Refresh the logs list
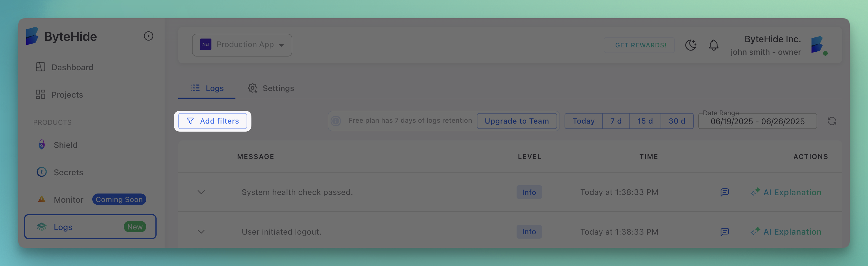Screen dimensions: 868x266 tap(832, 121)
